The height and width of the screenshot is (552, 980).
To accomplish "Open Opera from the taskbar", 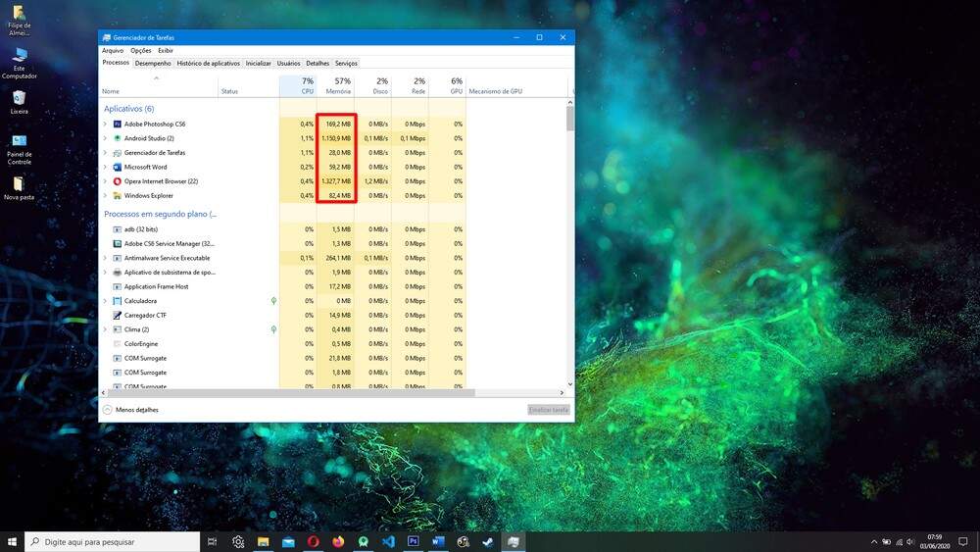I will pyautogui.click(x=314, y=541).
